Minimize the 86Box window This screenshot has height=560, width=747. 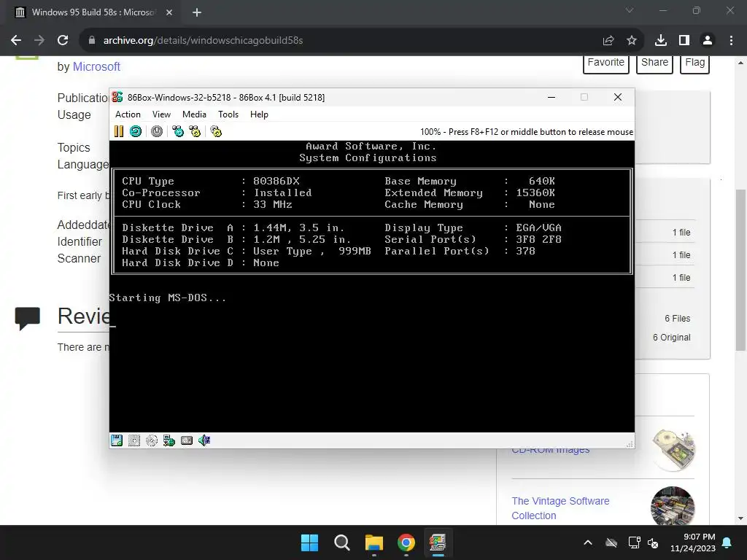point(551,97)
